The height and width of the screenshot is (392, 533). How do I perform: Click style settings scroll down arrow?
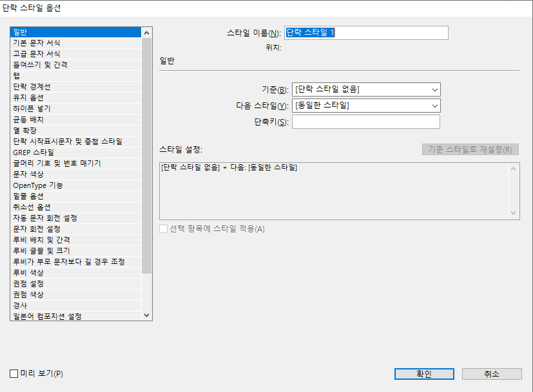513,213
